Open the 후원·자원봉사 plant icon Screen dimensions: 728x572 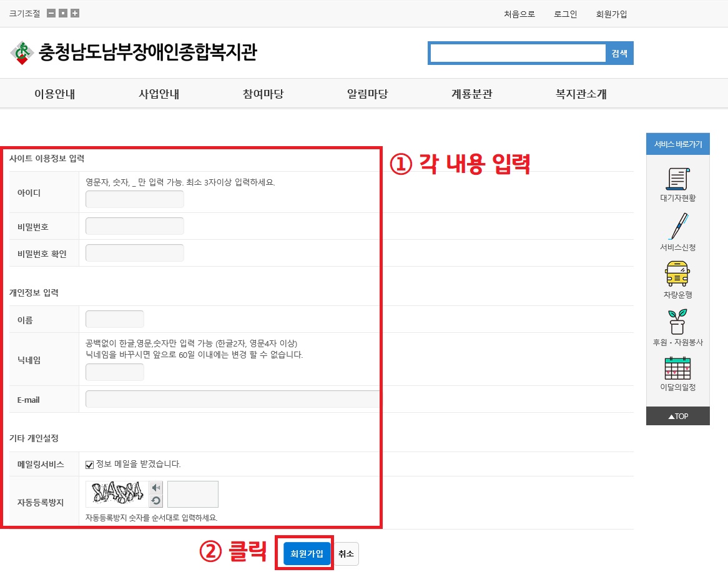[x=677, y=322]
